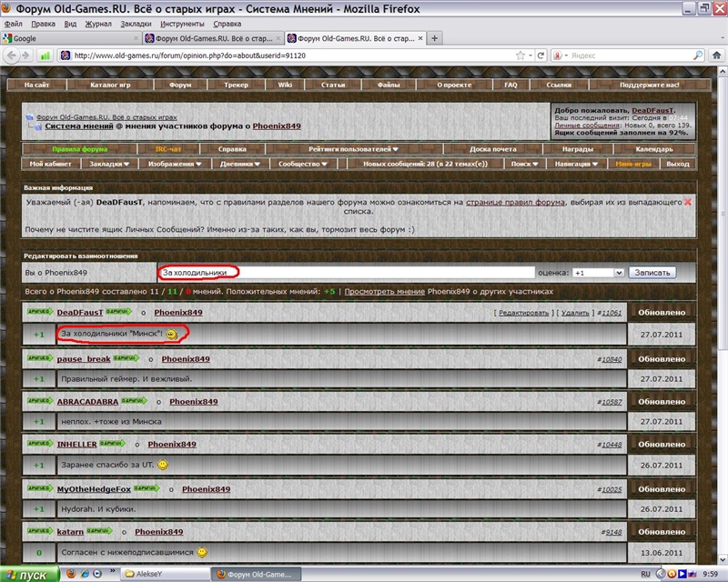
Task: Expand the Поиск dropdown
Action: click(525, 164)
